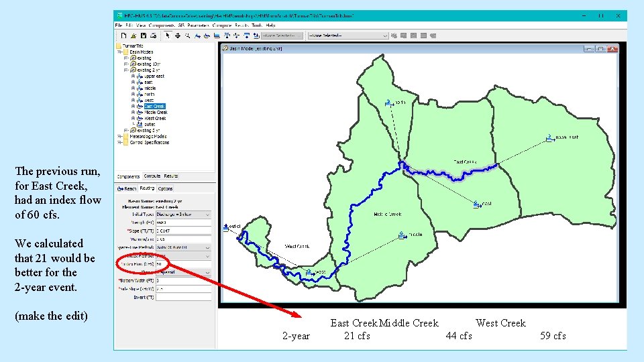Select the outlet tree item
Image resolution: width=644 pixels, height=362 pixels.
(150, 125)
